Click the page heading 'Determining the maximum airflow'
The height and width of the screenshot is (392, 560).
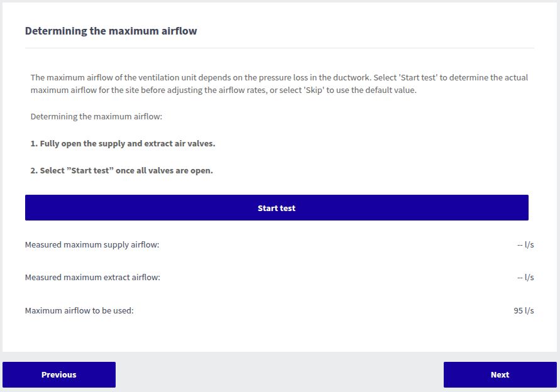pyautogui.click(x=111, y=31)
